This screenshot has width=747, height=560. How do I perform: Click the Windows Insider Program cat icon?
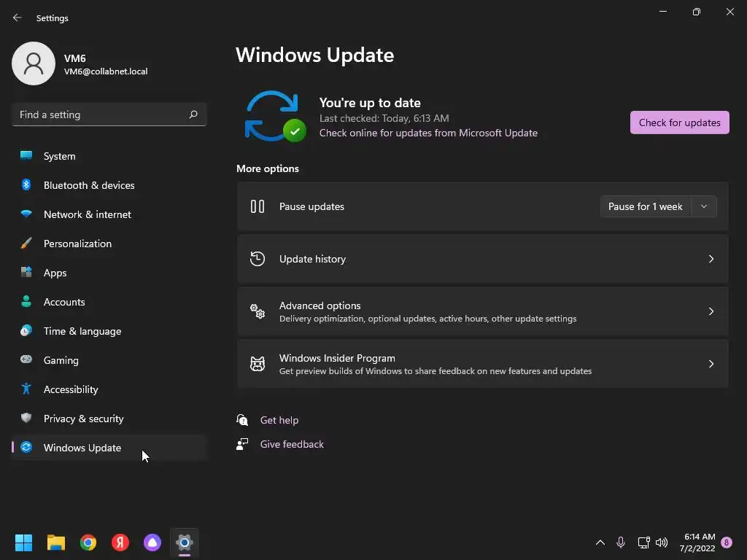coord(258,364)
